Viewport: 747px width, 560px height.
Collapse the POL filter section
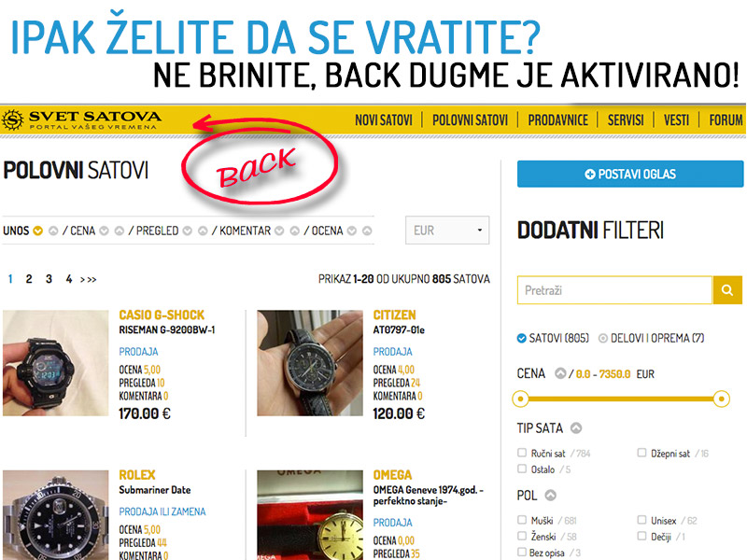[x=550, y=496]
